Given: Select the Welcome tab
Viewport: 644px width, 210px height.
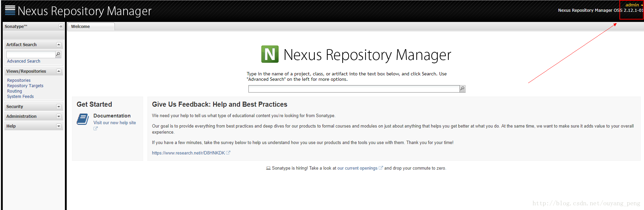Looking at the screenshot, I should (91, 27).
